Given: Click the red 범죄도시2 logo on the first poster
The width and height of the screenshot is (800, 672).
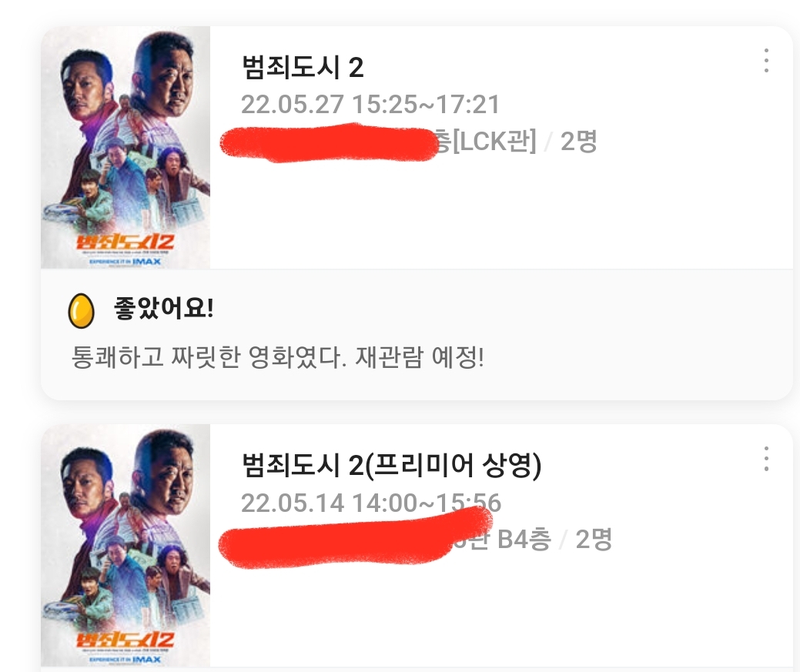Looking at the screenshot, I should pos(126,241).
